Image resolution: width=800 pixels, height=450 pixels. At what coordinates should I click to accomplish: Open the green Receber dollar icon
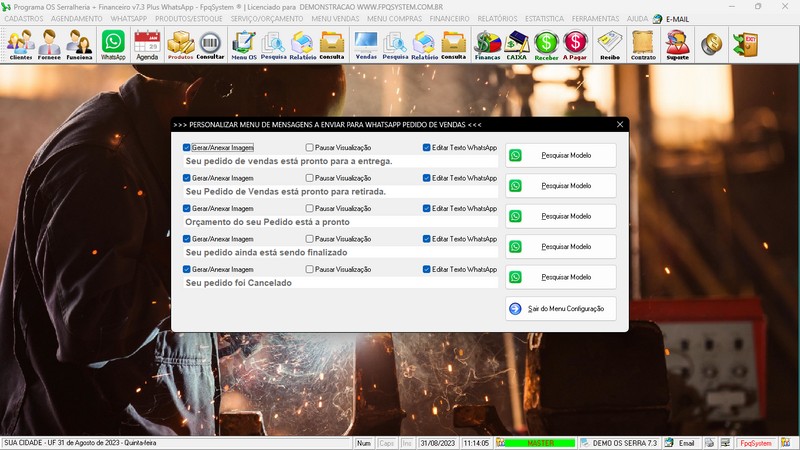[546, 45]
